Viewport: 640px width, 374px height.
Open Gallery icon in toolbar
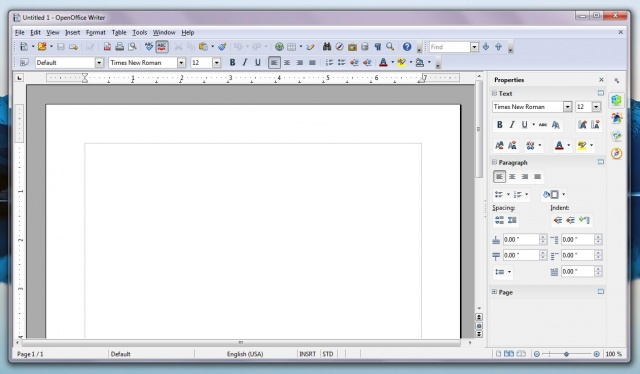[x=352, y=47]
